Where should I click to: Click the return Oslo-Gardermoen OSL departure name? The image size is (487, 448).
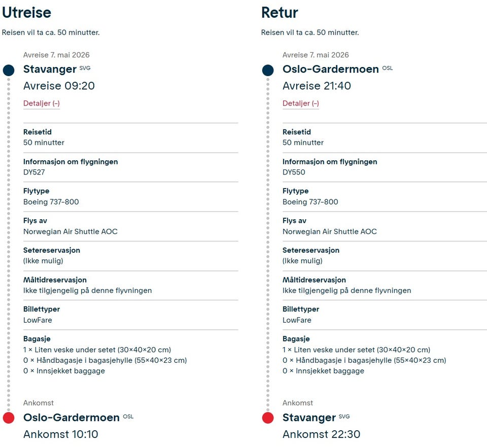click(x=338, y=69)
